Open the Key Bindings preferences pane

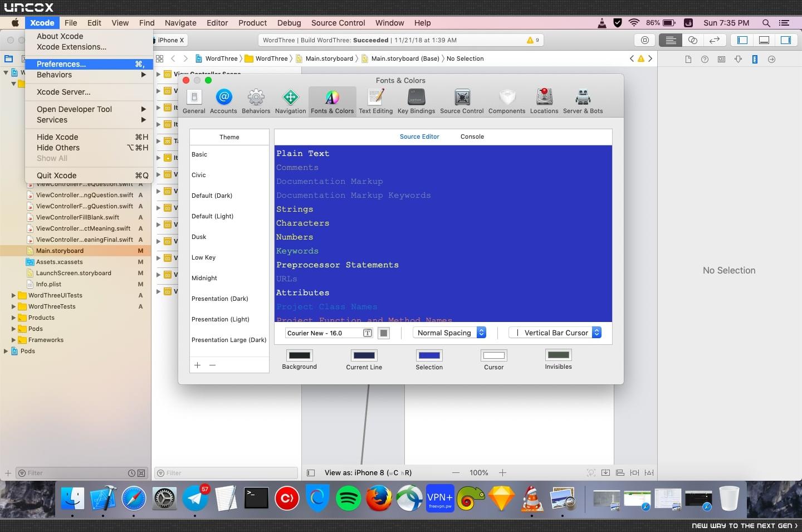coord(416,101)
